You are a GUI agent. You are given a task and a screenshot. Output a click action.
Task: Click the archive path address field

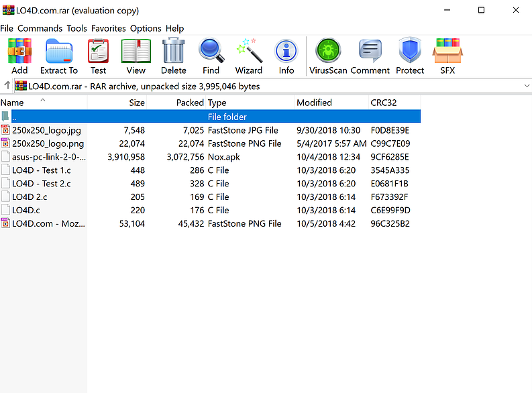[x=272, y=86]
